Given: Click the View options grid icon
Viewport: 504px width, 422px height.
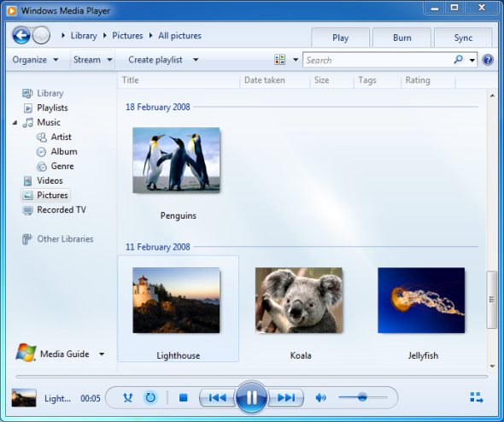Looking at the screenshot, I should click(279, 60).
